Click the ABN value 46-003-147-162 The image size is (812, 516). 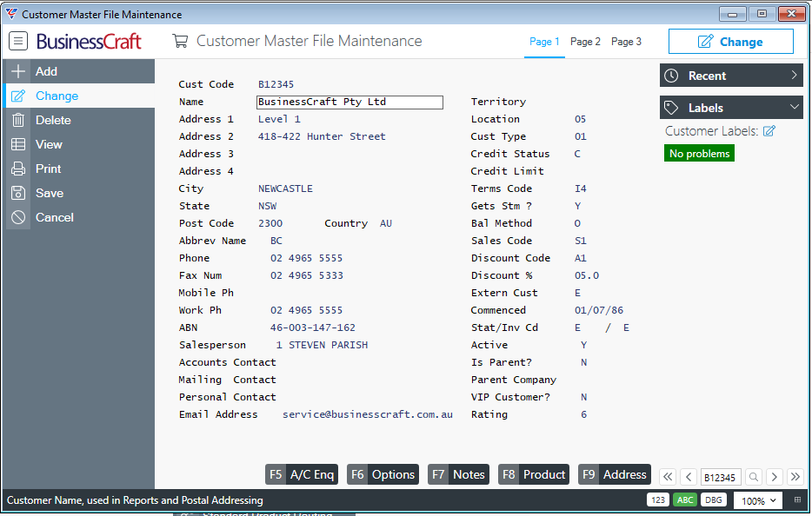[x=313, y=327]
